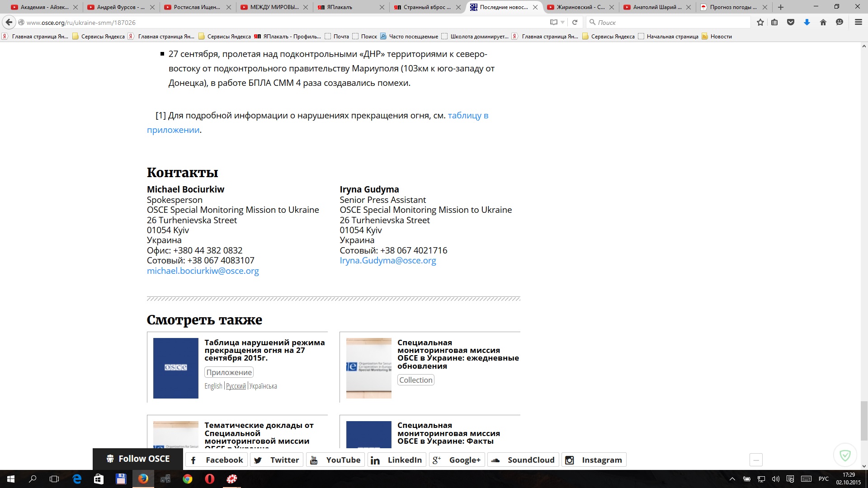Switch to the Академия - Айзек tab
The width and height of the screenshot is (868, 488).
(45, 7)
